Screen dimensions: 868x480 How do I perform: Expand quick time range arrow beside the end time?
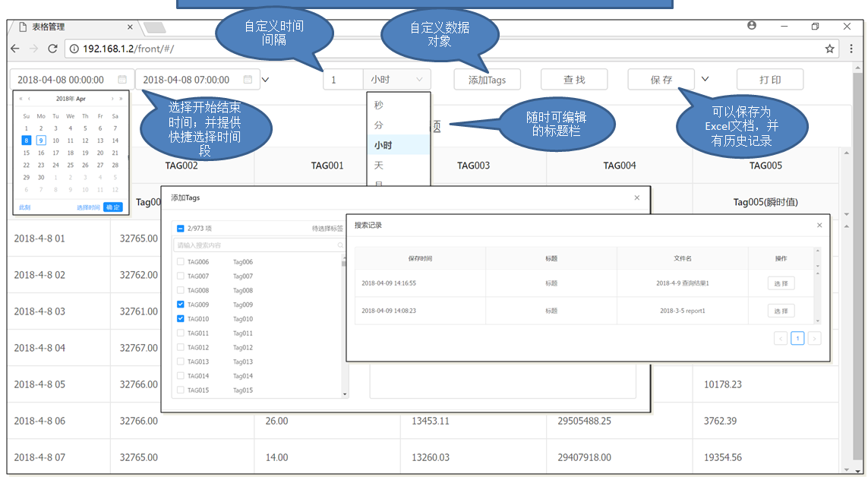266,80
